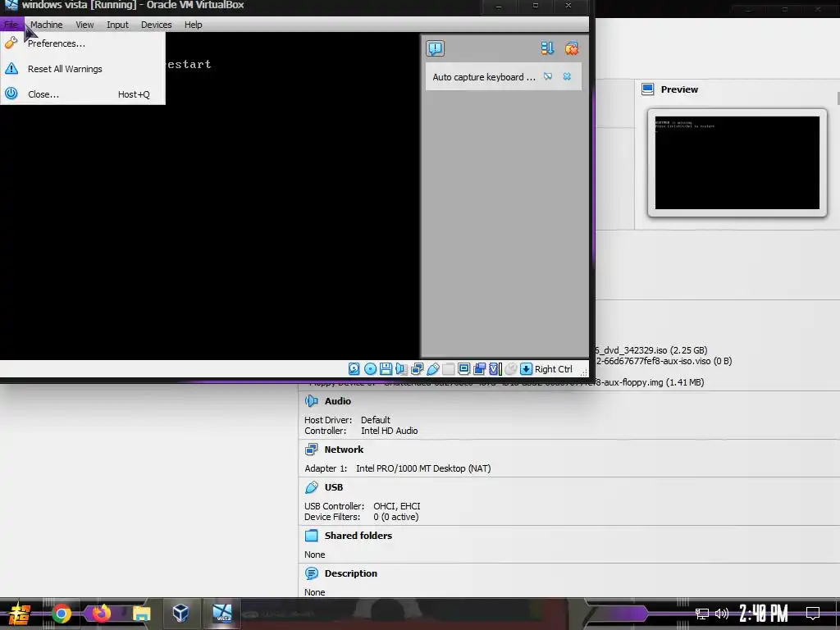Dismiss the Auto capture keyboard notification
The image size is (840, 630).
(x=567, y=76)
